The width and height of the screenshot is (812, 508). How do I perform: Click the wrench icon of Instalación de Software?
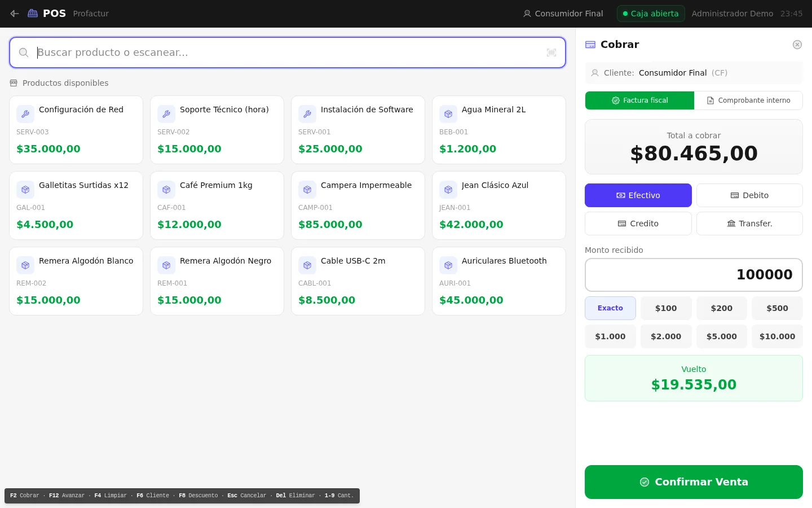[307, 114]
